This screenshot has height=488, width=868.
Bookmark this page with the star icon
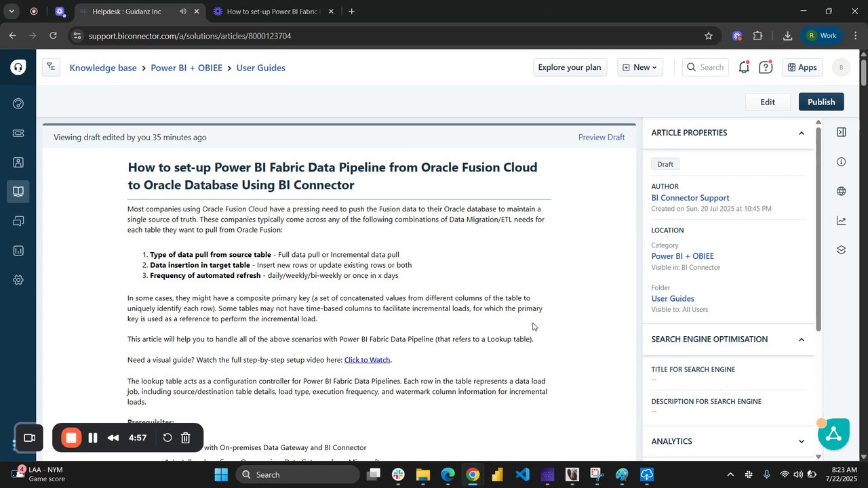[709, 35]
